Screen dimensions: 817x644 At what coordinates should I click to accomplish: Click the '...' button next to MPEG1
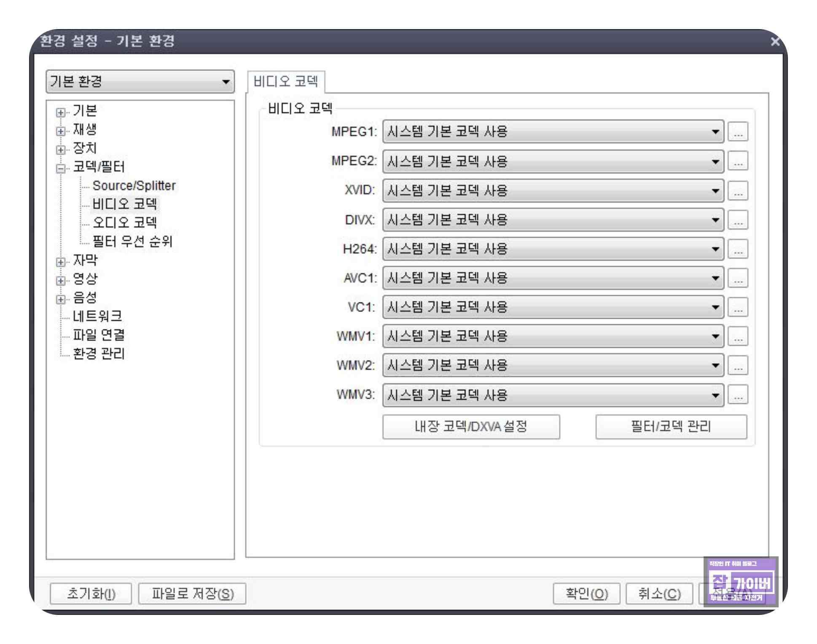click(738, 132)
